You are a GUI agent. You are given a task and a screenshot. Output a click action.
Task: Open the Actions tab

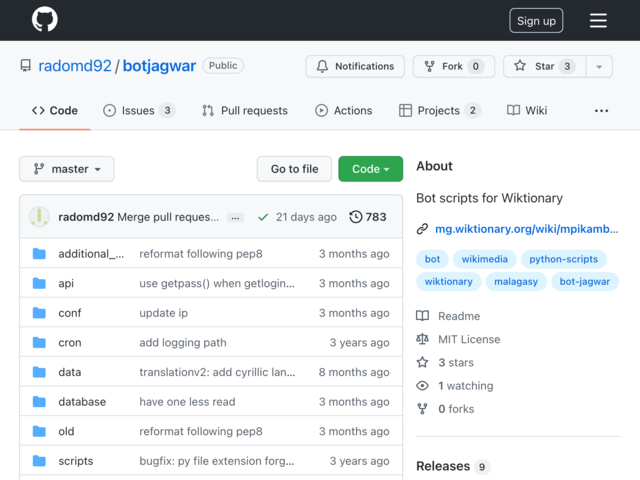(344, 111)
